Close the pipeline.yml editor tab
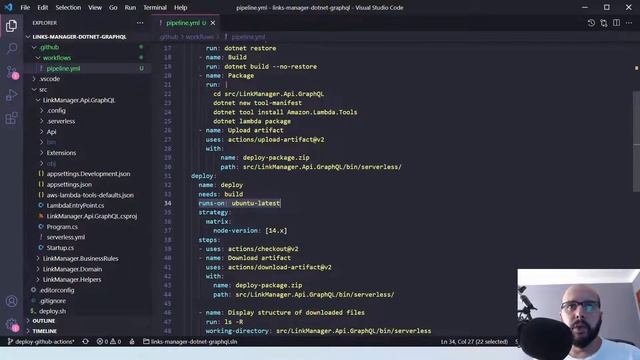Viewport: 640px width, 360px height. 213,23
